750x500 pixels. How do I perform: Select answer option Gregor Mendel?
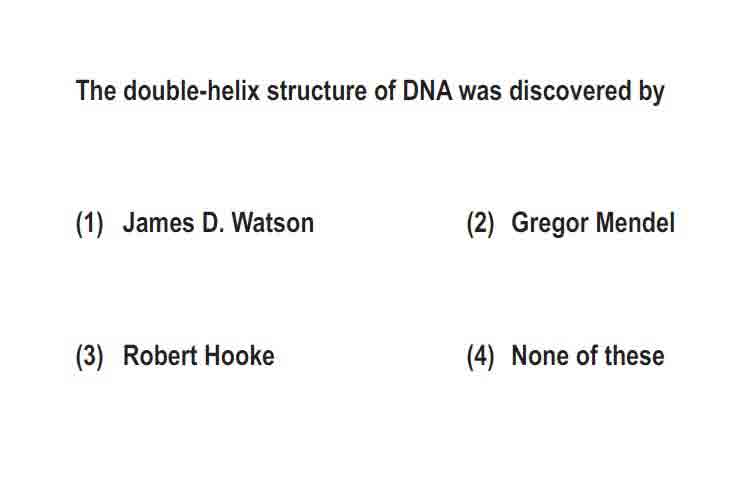click(x=593, y=223)
